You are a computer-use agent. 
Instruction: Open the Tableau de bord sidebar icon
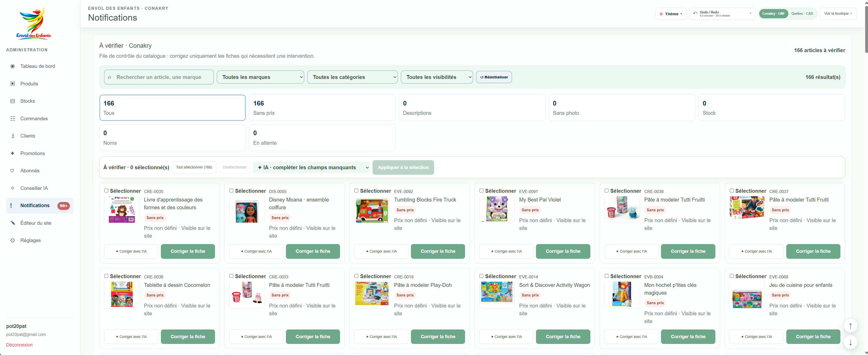tap(12, 66)
